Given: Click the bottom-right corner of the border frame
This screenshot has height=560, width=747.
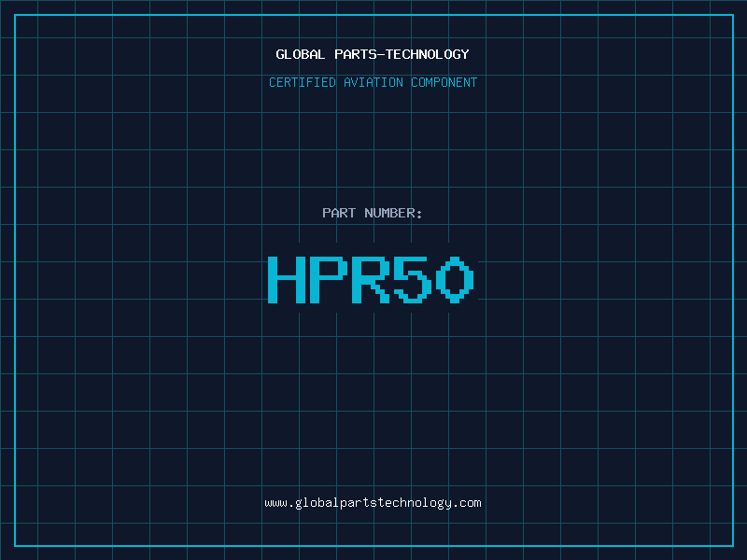Looking at the screenshot, I should click(733, 546).
